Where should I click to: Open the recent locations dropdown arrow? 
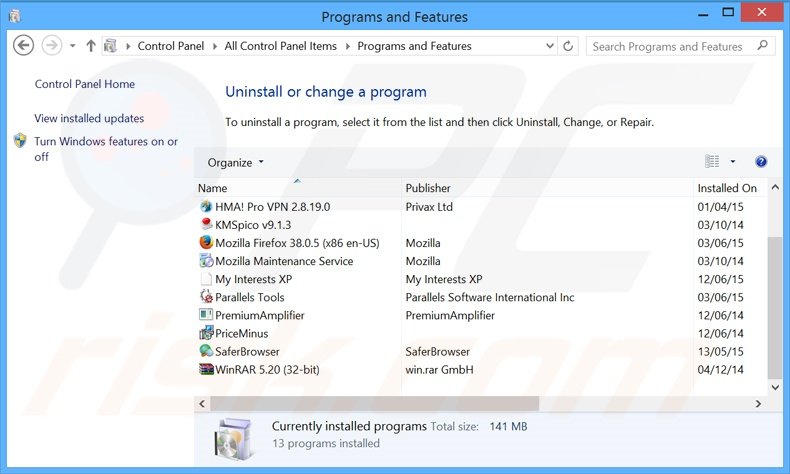tap(73, 46)
